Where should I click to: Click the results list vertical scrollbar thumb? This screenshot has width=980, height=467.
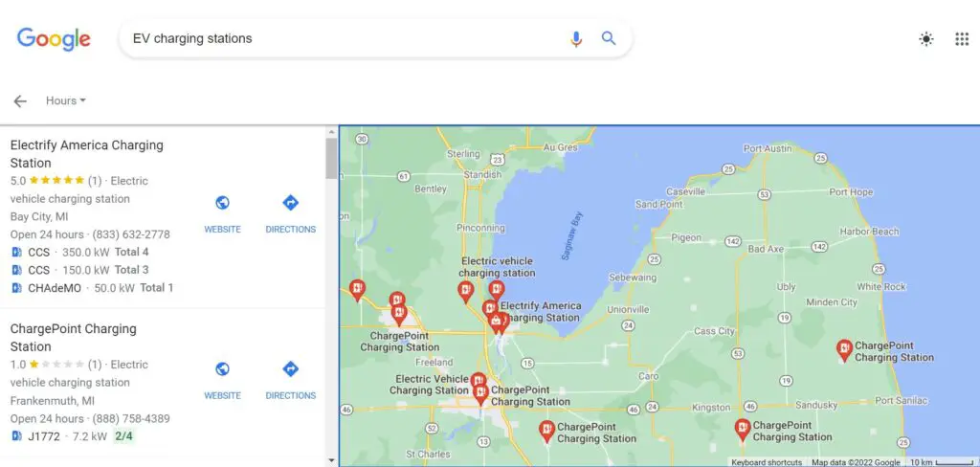coord(331,158)
